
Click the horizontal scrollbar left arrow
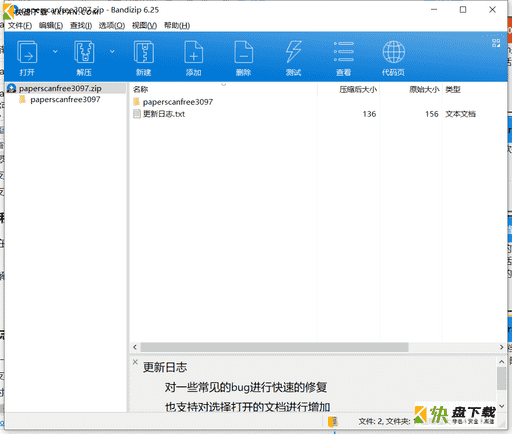[x=135, y=347]
